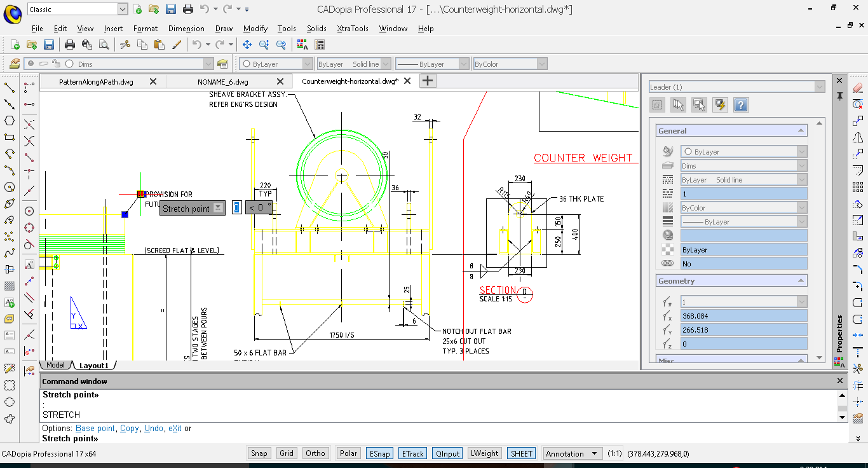Click the Base point command option

tap(95, 429)
